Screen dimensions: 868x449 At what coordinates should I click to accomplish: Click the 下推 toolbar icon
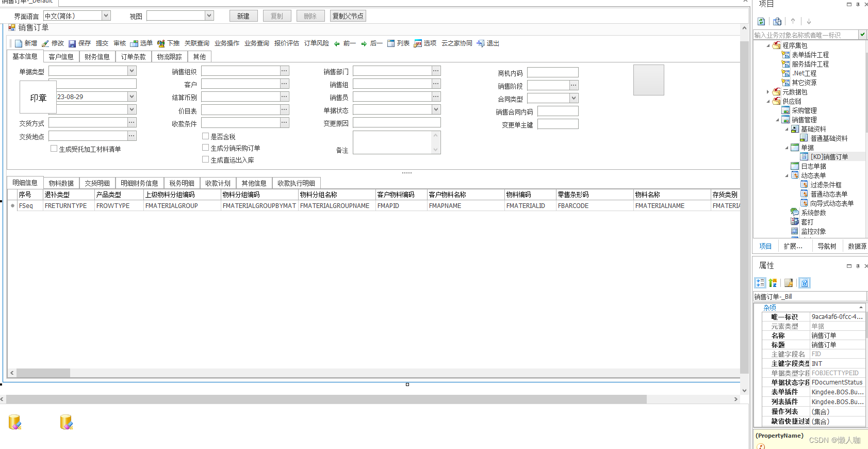pyautogui.click(x=161, y=43)
